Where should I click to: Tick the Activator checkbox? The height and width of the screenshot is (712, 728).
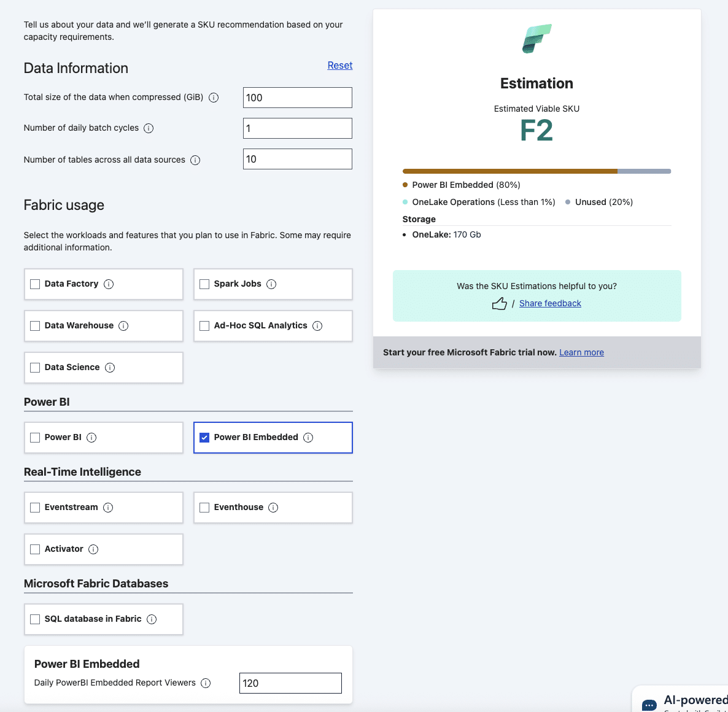pos(35,549)
